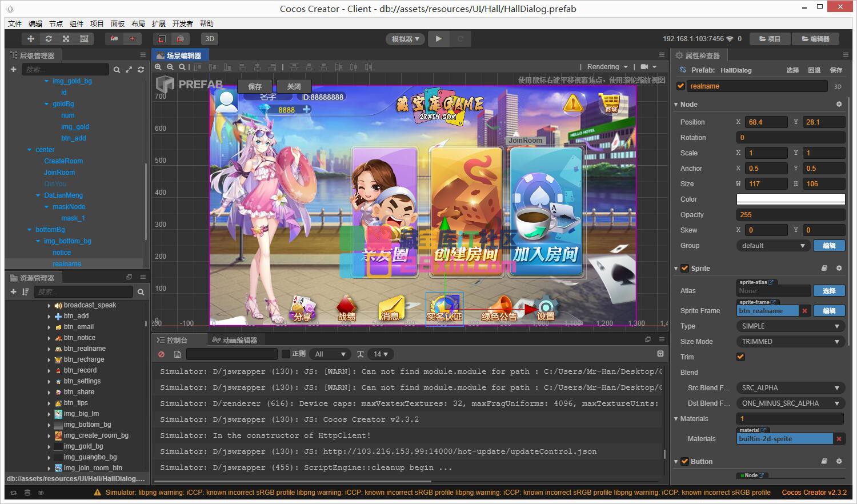The height and width of the screenshot is (504, 857).
Task: Open the Group default dropdown
Action: [772, 246]
